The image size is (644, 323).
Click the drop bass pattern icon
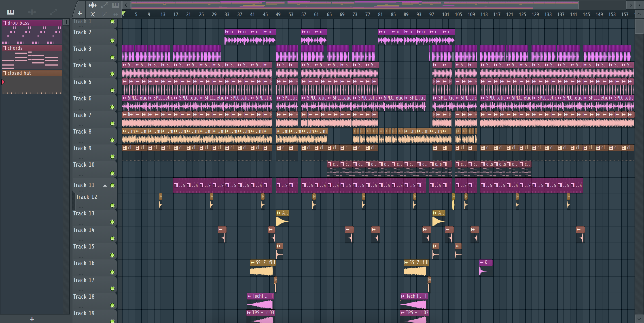click(4, 23)
